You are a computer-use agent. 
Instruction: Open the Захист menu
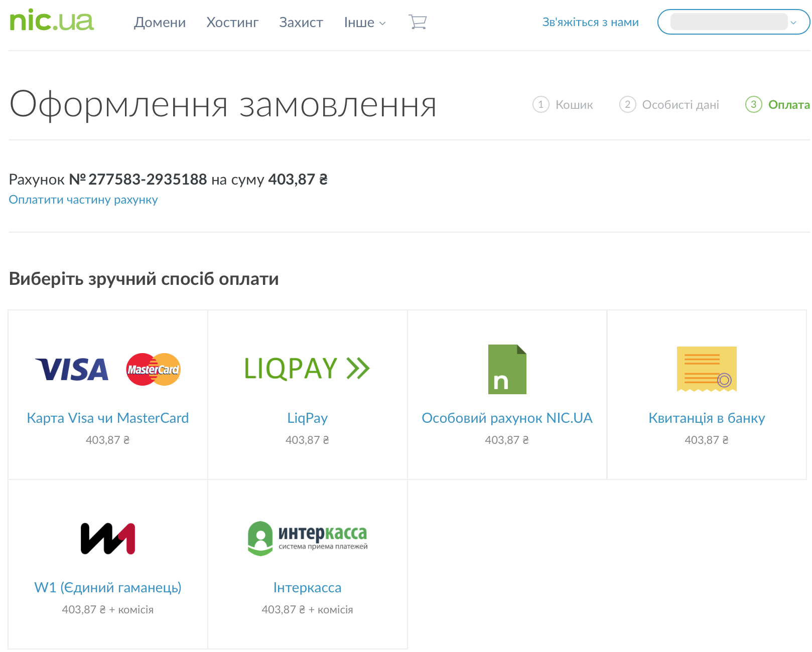pyautogui.click(x=301, y=23)
